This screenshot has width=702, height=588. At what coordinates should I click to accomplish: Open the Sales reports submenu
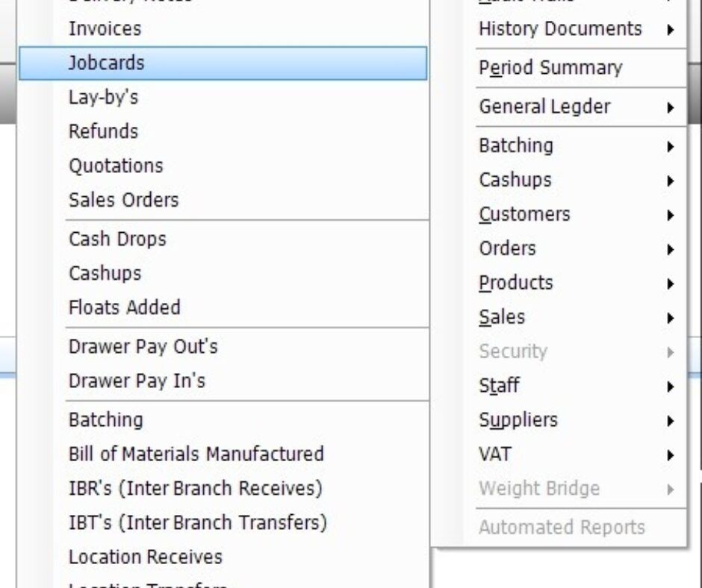click(x=502, y=318)
